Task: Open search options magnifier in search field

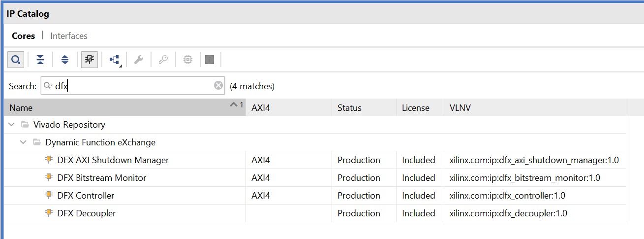Action: pyautogui.click(x=48, y=86)
